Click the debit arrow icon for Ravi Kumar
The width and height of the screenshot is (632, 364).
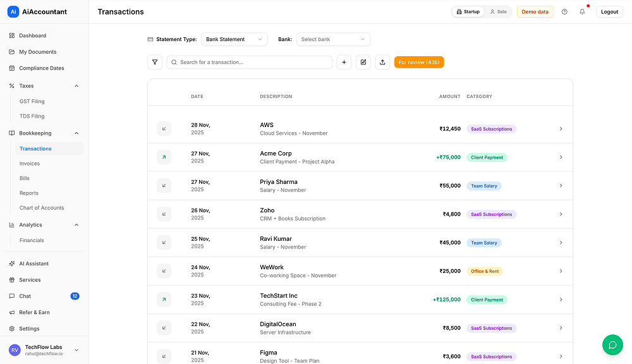click(164, 242)
